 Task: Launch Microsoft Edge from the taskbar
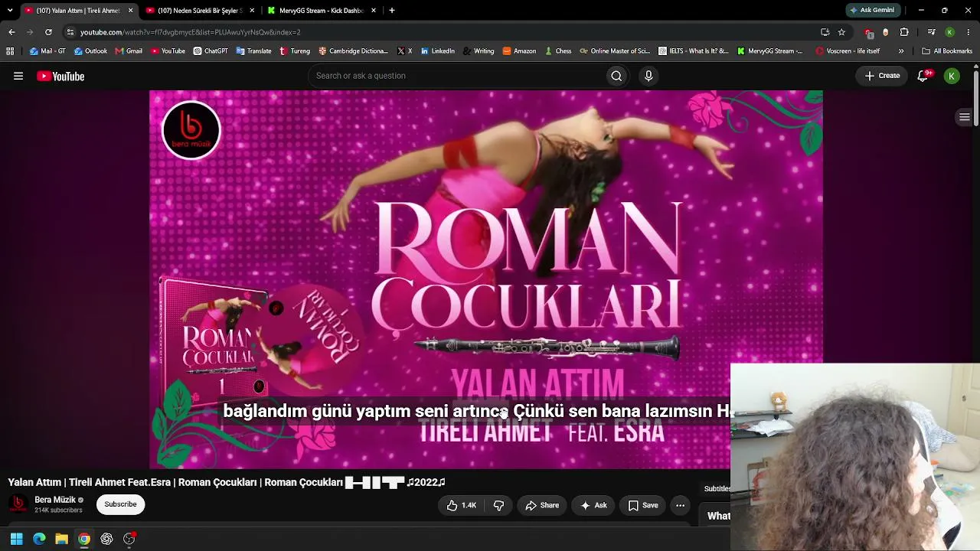39,539
